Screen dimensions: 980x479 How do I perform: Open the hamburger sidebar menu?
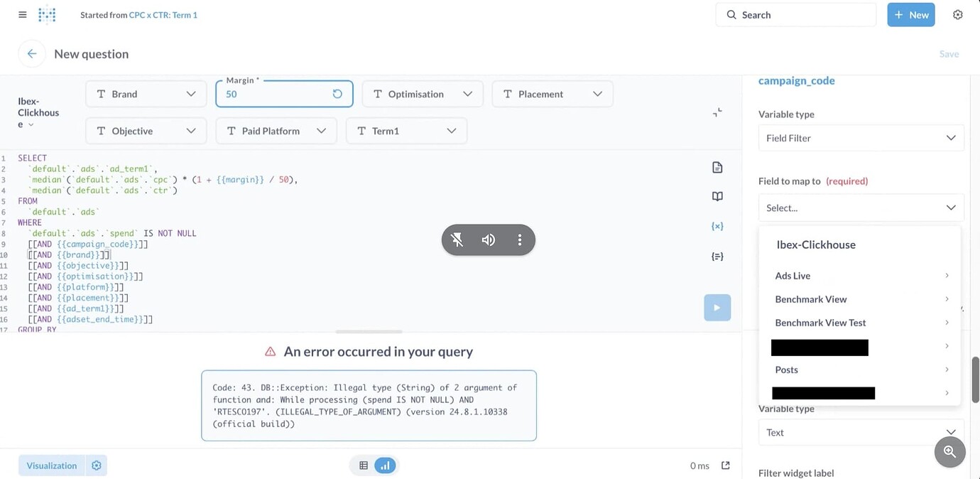click(22, 15)
